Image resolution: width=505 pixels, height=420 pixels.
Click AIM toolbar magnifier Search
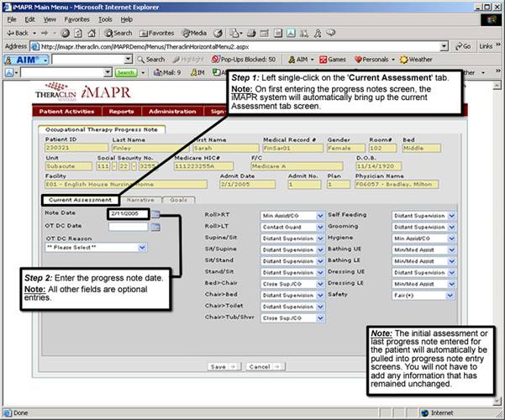(151, 60)
